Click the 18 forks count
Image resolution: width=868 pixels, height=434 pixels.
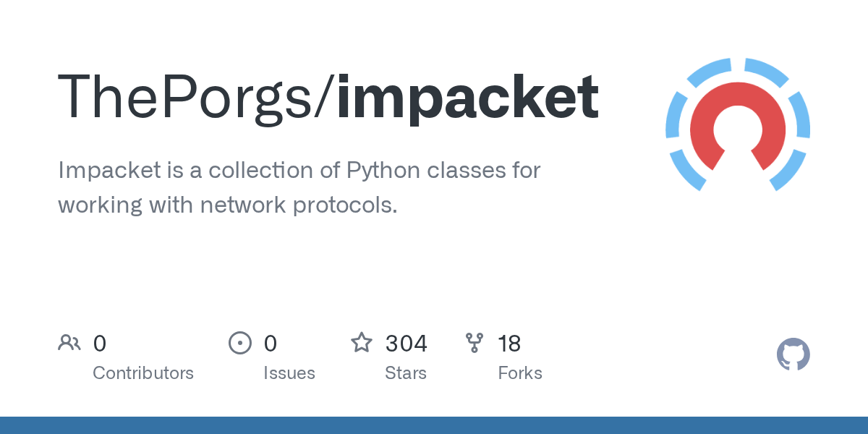509,344
